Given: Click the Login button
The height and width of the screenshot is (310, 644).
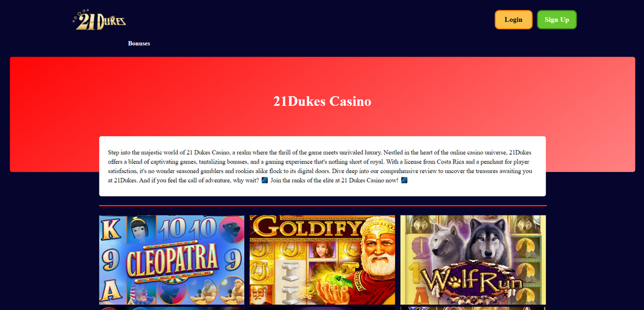Looking at the screenshot, I should coord(514,20).
